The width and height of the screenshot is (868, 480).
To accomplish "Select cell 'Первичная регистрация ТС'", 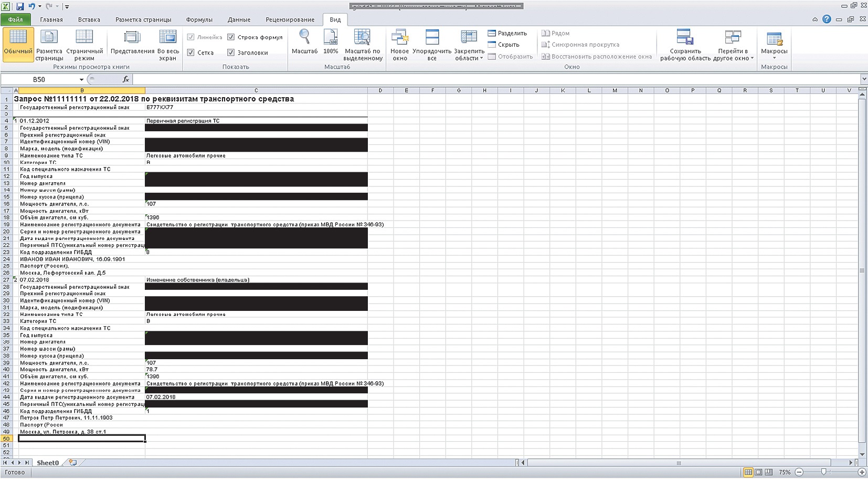I will (x=256, y=121).
